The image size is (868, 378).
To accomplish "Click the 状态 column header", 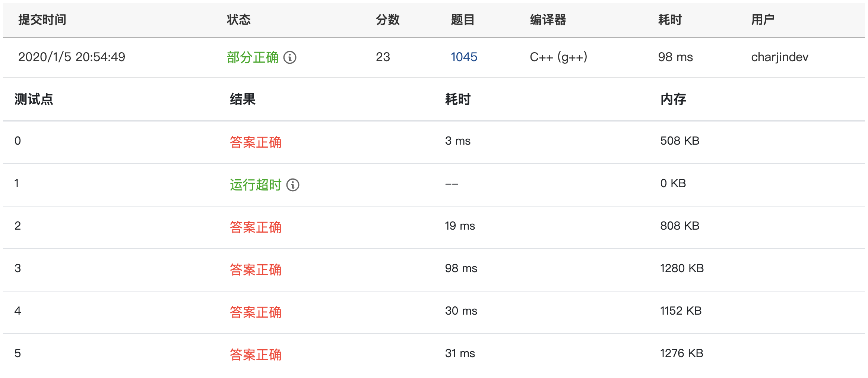I will (x=239, y=20).
